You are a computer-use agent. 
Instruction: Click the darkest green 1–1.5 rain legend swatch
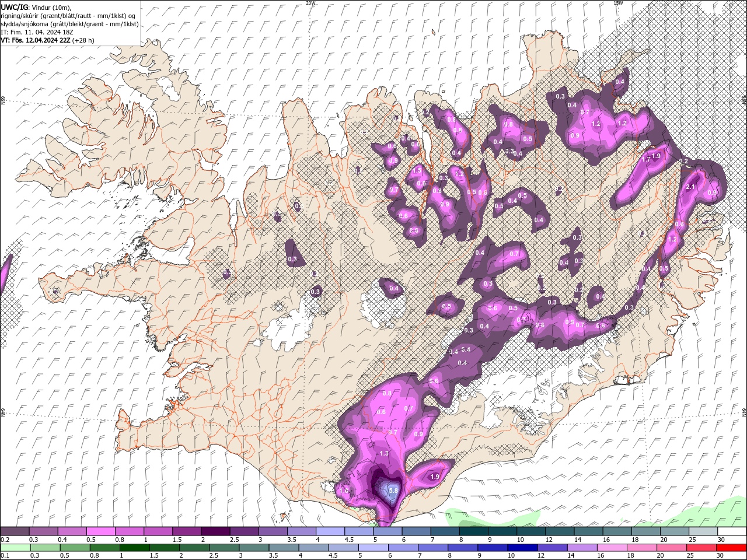(x=134, y=548)
